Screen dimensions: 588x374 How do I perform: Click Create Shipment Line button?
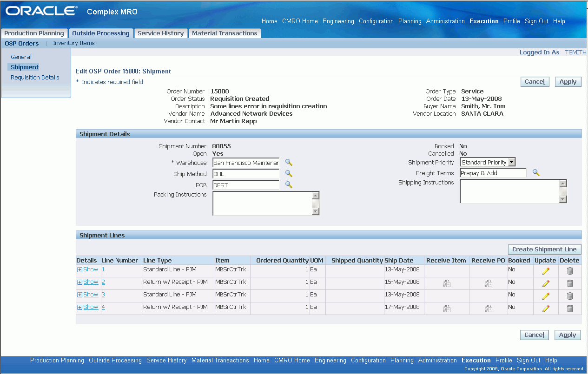[x=544, y=249]
